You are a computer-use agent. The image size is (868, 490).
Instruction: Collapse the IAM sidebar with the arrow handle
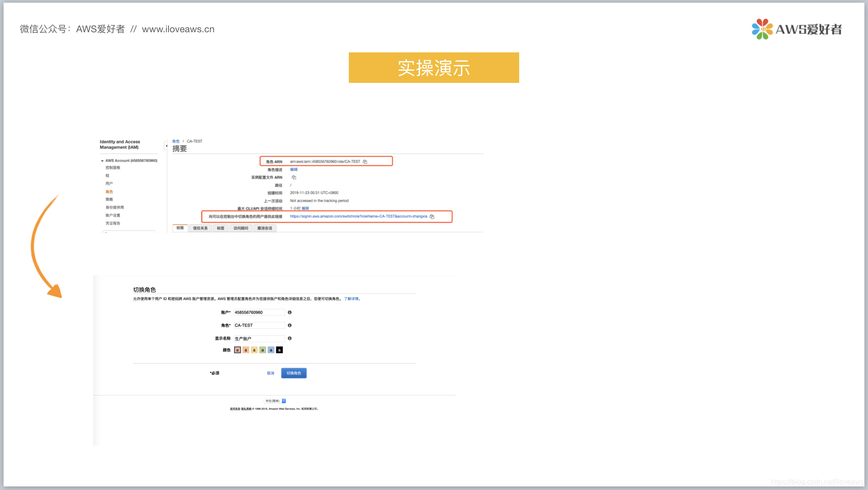[166, 146]
